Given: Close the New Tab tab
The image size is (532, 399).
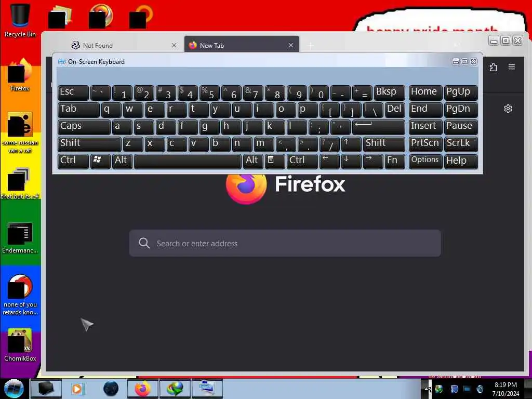Looking at the screenshot, I should point(291,45).
